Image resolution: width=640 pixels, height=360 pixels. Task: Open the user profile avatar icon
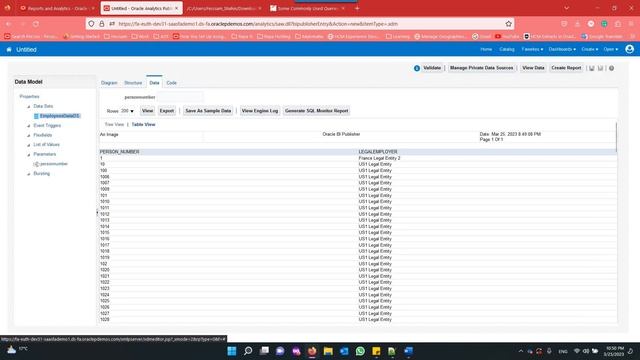pos(629,49)
